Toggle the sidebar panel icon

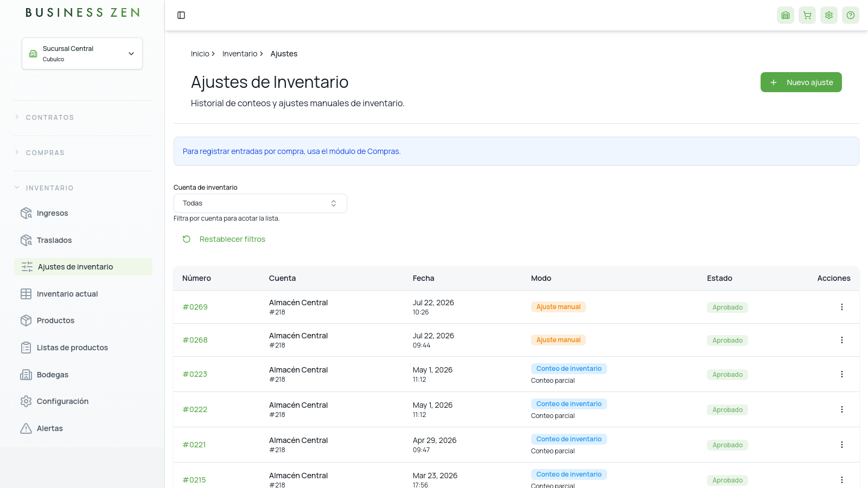(x=181, y=15)
